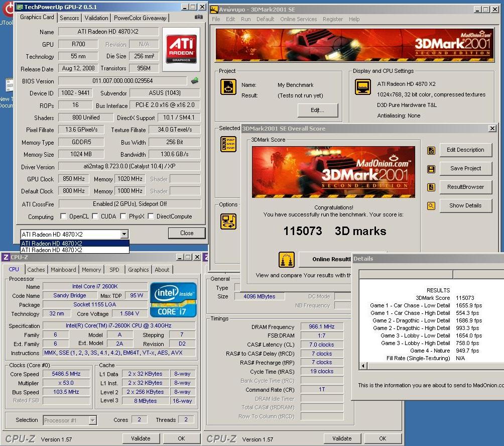Click OK in the left CPU-Z window

(181, 438)
